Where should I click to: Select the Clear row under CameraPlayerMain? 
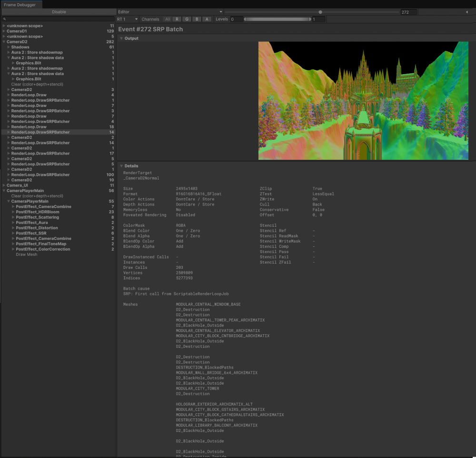tap(58, 196)
